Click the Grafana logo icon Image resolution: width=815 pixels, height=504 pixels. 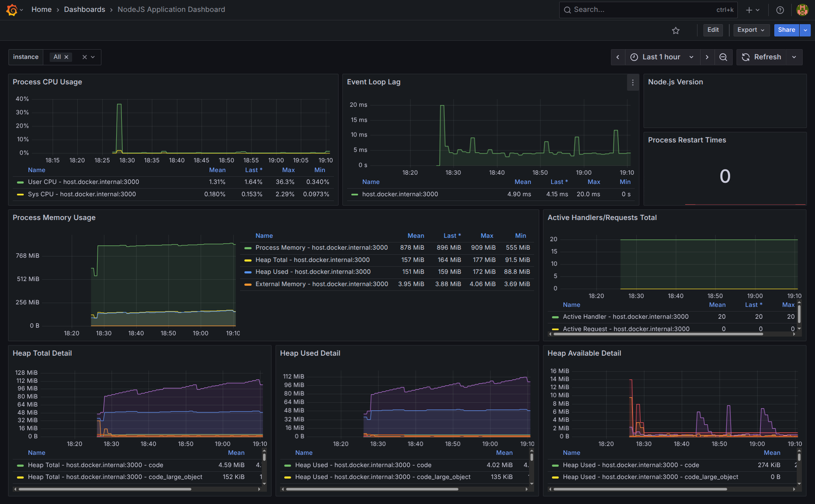coord(12,10)
